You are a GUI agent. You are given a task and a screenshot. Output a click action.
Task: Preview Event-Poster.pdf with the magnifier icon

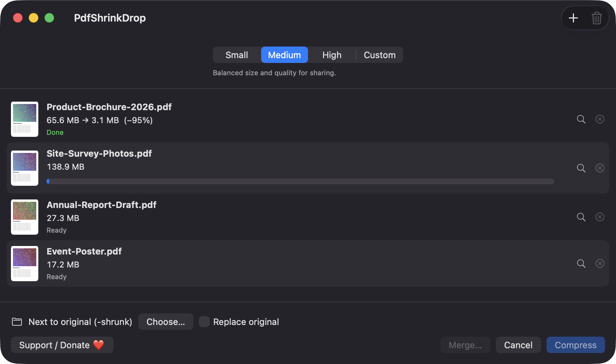pyautogui.click(x=581, y=263)
